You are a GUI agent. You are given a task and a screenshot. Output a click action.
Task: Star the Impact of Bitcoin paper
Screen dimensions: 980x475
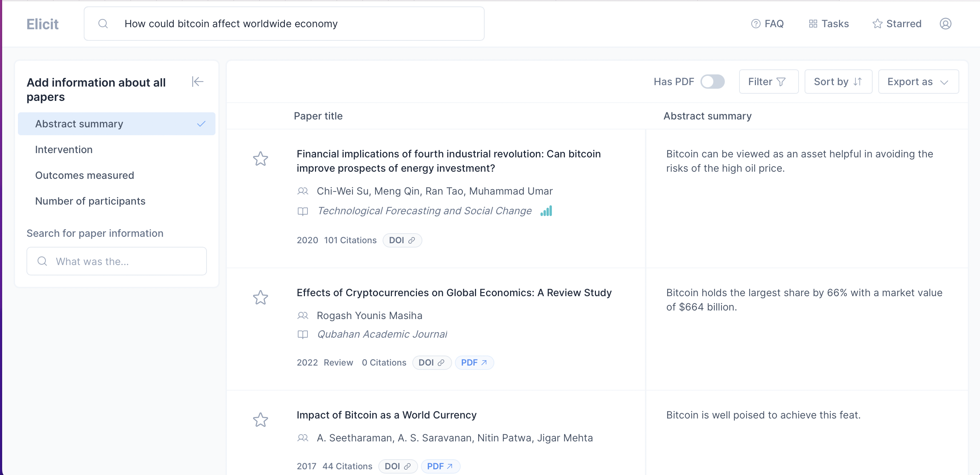click(261, 420)
